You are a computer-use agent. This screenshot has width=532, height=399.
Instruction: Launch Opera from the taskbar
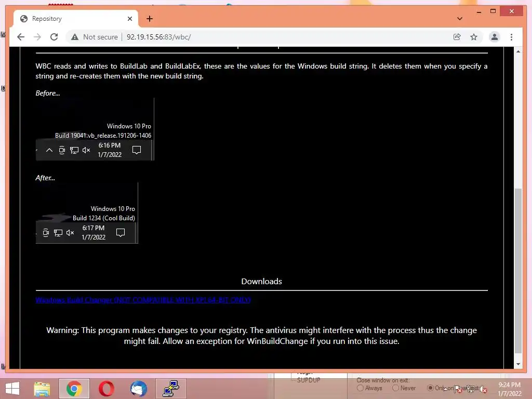click(x=106, y=389)
